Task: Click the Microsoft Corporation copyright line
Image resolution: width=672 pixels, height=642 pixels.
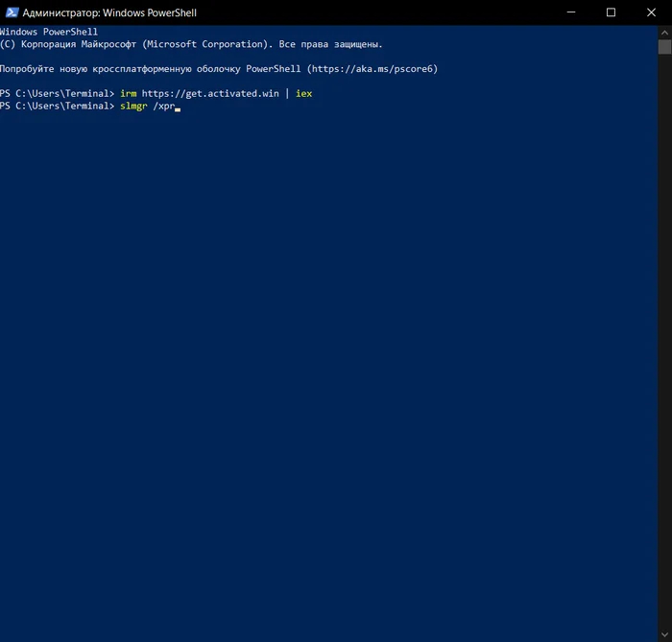Action: pos(191,44)
